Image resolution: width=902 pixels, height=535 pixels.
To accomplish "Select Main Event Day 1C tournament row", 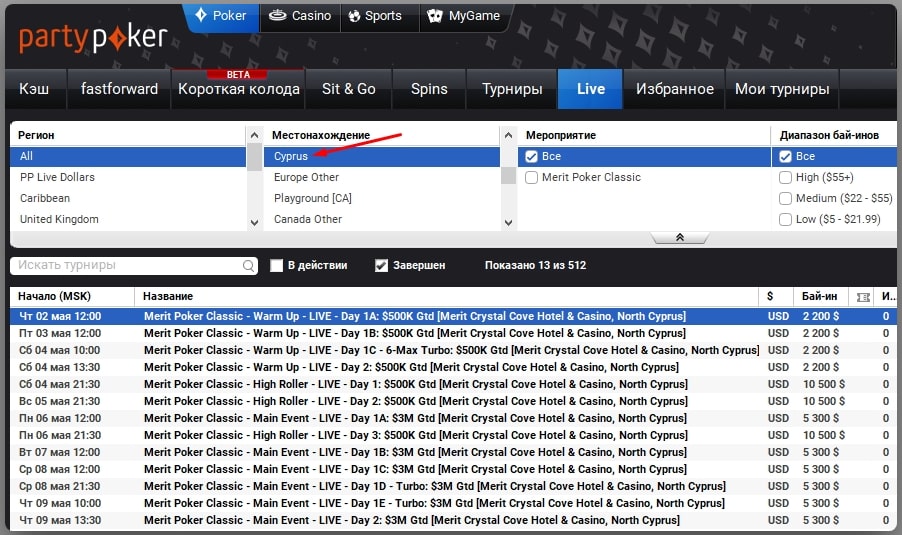I will click(x=453, y=469).
